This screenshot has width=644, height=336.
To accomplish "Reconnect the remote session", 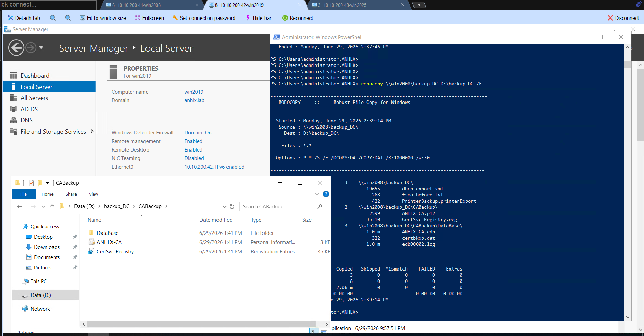I will [x=297, y=18].
